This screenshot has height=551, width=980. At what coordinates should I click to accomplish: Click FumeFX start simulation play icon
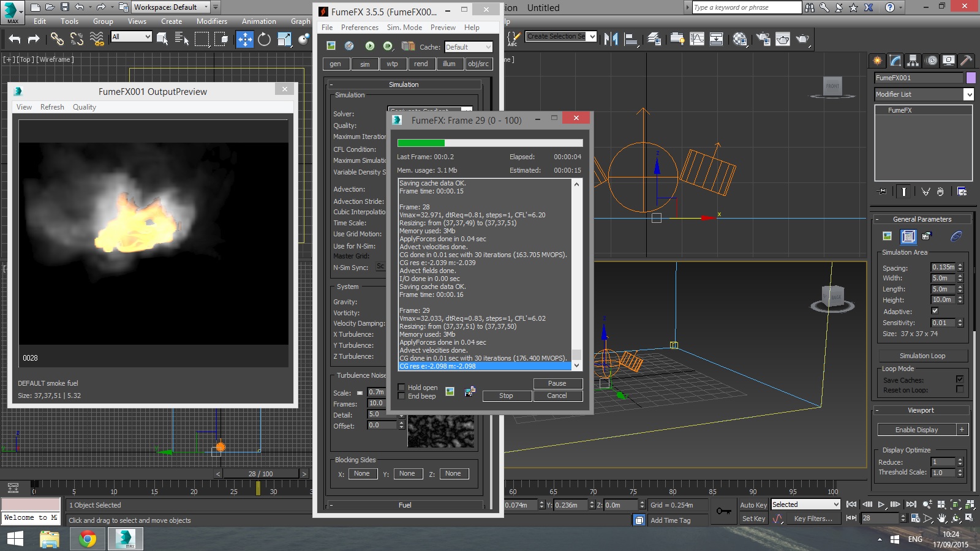click(x=370, y=46)
